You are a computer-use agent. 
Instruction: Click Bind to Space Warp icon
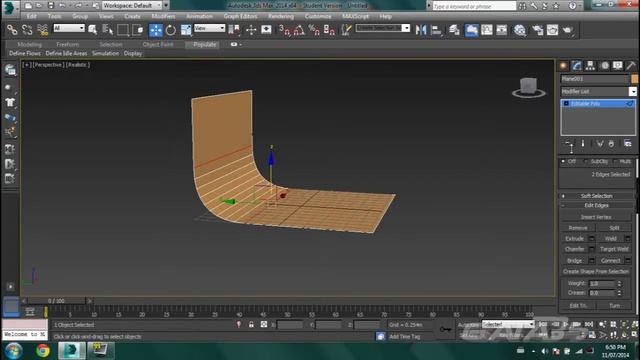42,30
